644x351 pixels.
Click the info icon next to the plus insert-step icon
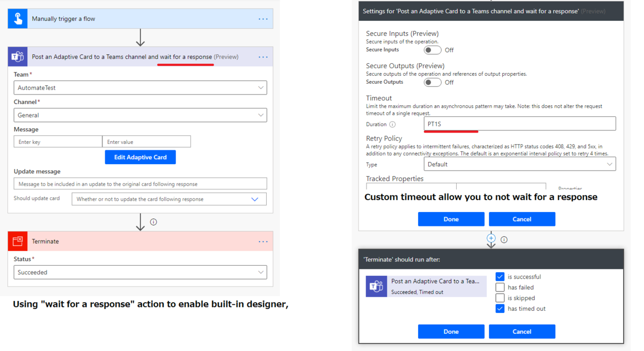coord(504,239)
